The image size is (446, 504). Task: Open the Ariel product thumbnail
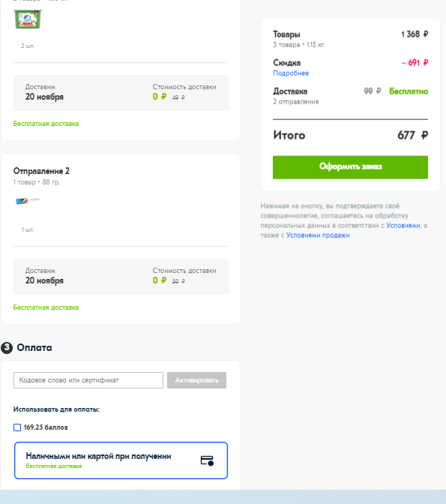(x=28, y=19)
